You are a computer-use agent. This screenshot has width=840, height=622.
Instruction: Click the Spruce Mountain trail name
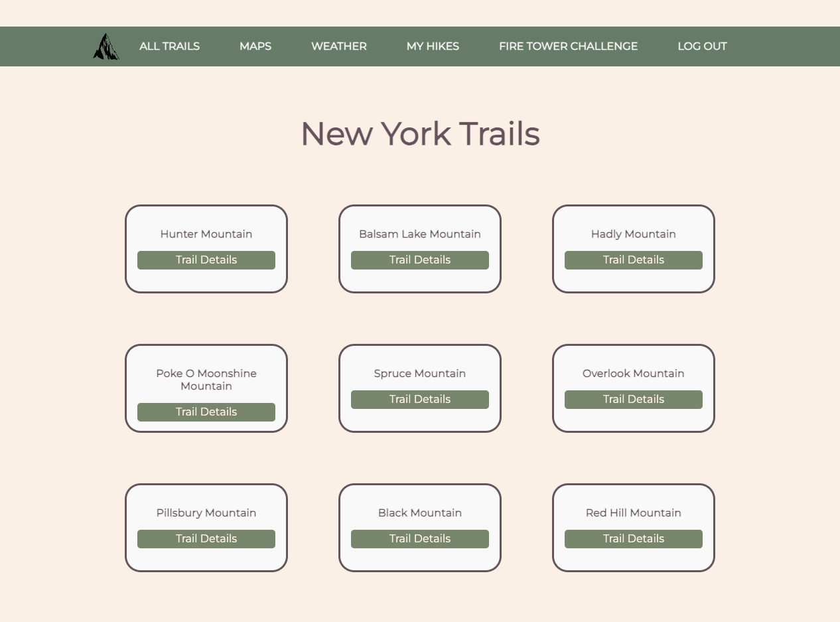click(420, 374)
